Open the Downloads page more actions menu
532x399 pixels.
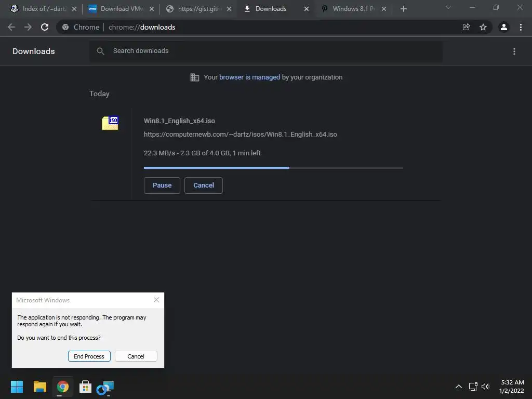[x=514, y=51]
